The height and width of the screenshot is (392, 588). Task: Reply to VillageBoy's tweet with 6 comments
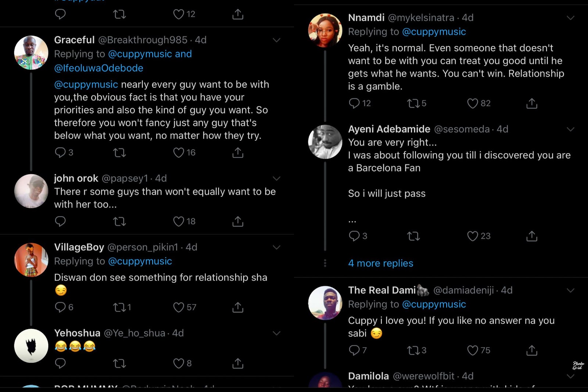(60, 307)
